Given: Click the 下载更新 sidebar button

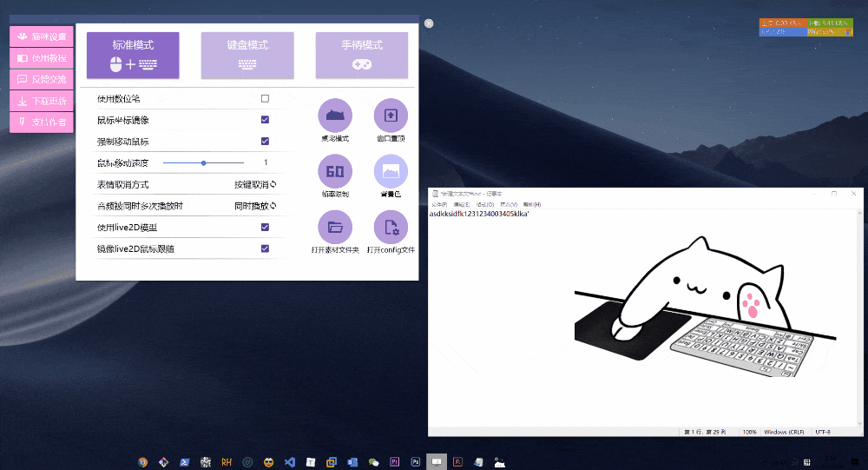Looking at the screenshot, I should 42,101.
